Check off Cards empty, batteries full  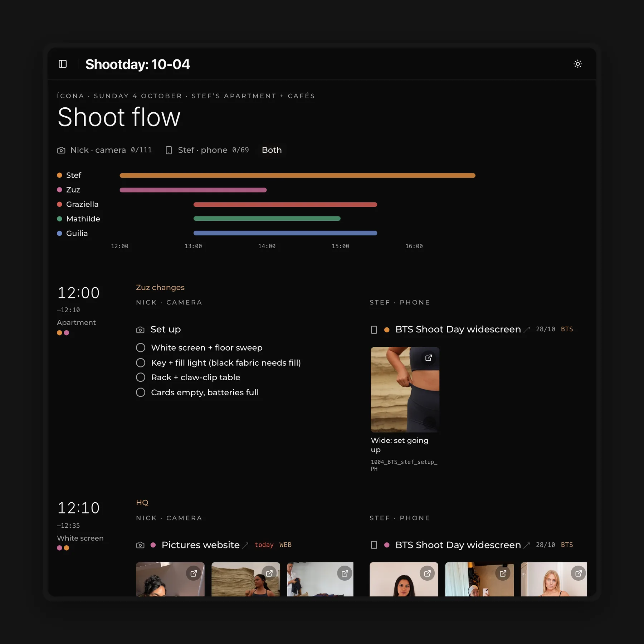click(141, 392)
